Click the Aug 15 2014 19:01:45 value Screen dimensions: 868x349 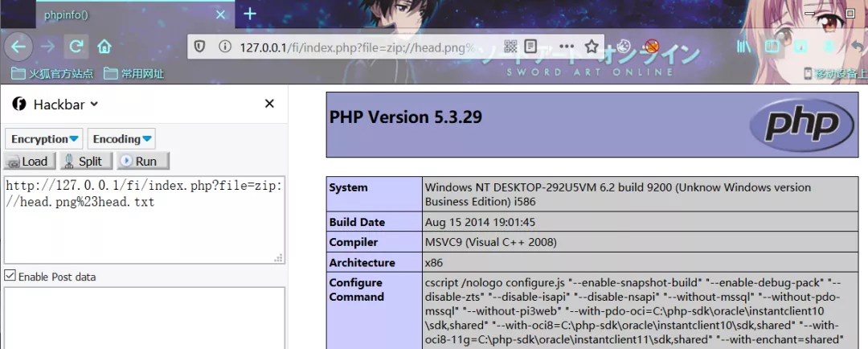click(x=480, y=222)
